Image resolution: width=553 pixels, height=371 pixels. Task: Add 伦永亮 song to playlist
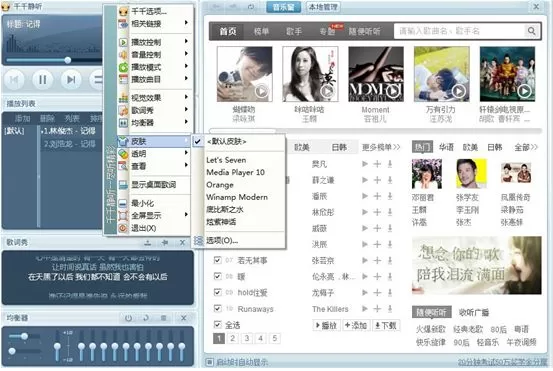(377, 276)
